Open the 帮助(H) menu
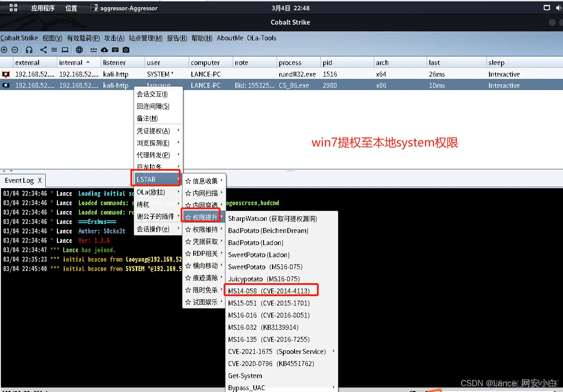This screenshot has width=563, height=392. (202, 38)
